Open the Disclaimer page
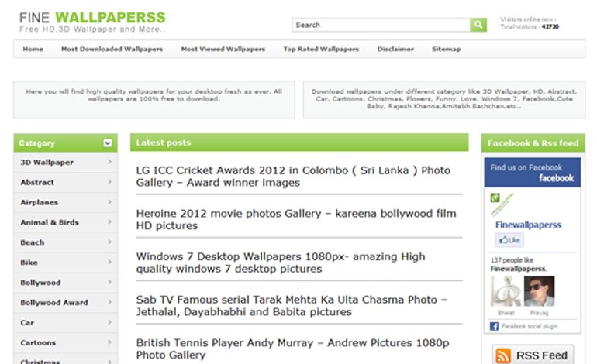The width and height of the screenshot is (597, 364). point(395,49)
